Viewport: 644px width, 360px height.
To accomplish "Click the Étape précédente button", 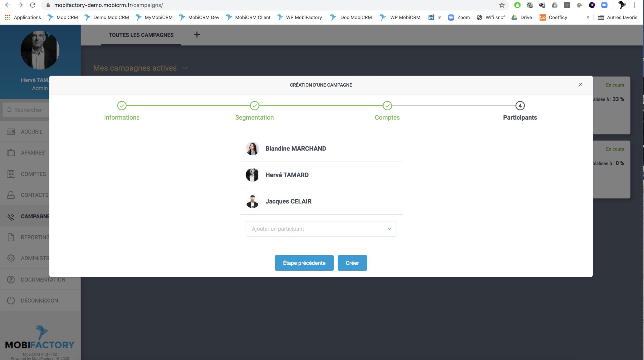I will tap(304, 263).
